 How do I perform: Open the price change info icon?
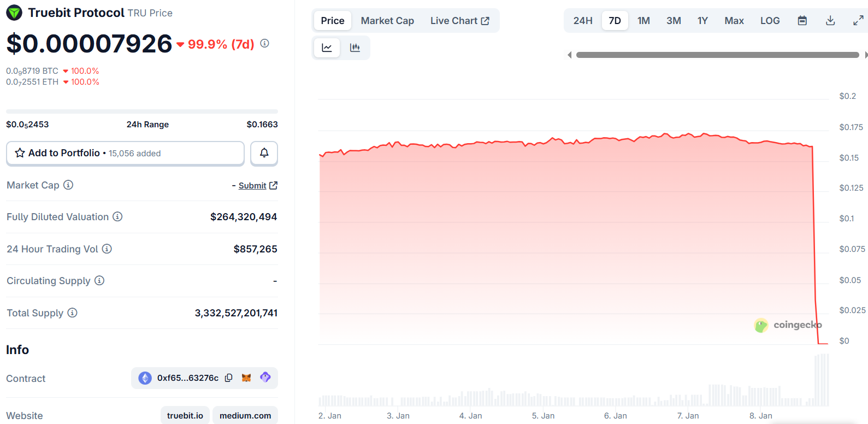264,43
